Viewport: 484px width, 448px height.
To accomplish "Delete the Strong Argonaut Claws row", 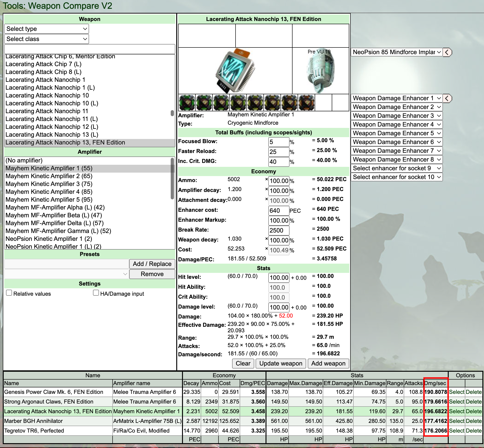I will click(x=474, y=402).
